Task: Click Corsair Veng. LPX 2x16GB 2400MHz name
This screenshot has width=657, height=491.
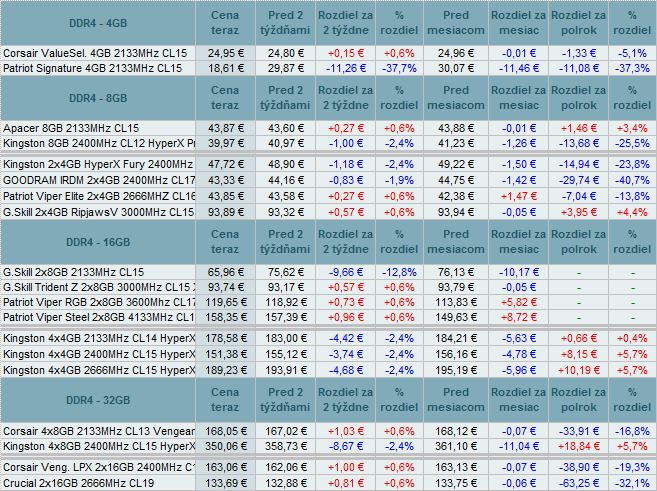Action: coord(99,467)
